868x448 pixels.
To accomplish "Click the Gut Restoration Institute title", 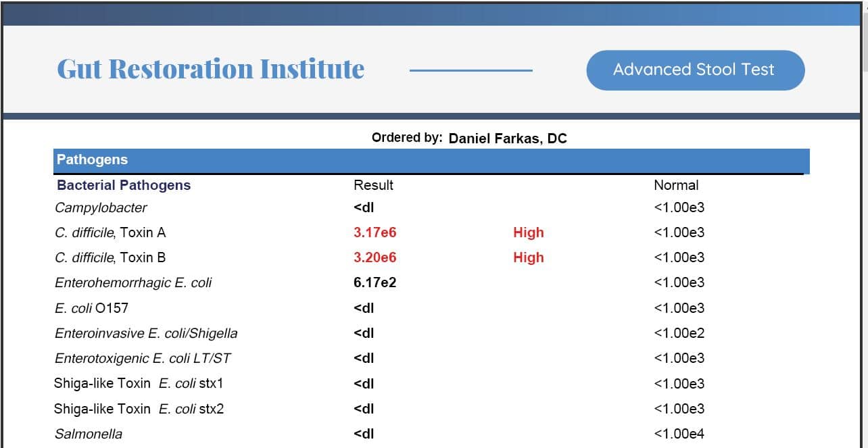I will (210, 69).
